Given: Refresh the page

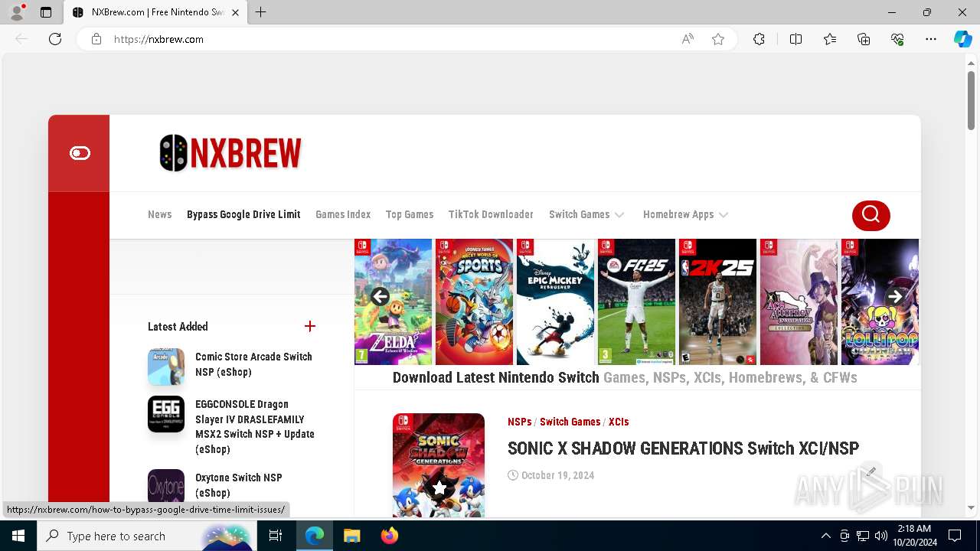Looking at the screenshot, I should pos(55,39).
